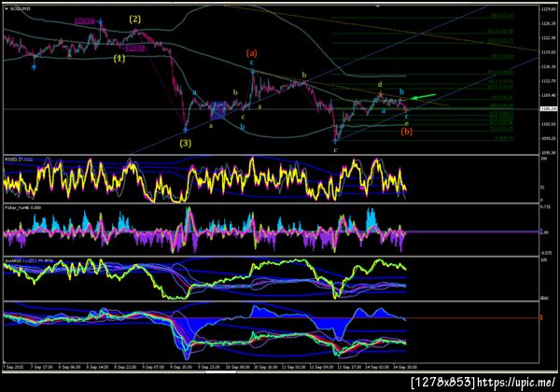
Task: Select the blue arrow marker beside purple price tag
Action: [101, 22]
